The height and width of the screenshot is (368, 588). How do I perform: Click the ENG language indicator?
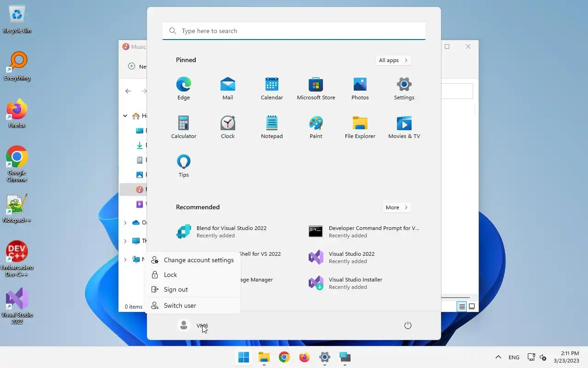pos(514,357)
